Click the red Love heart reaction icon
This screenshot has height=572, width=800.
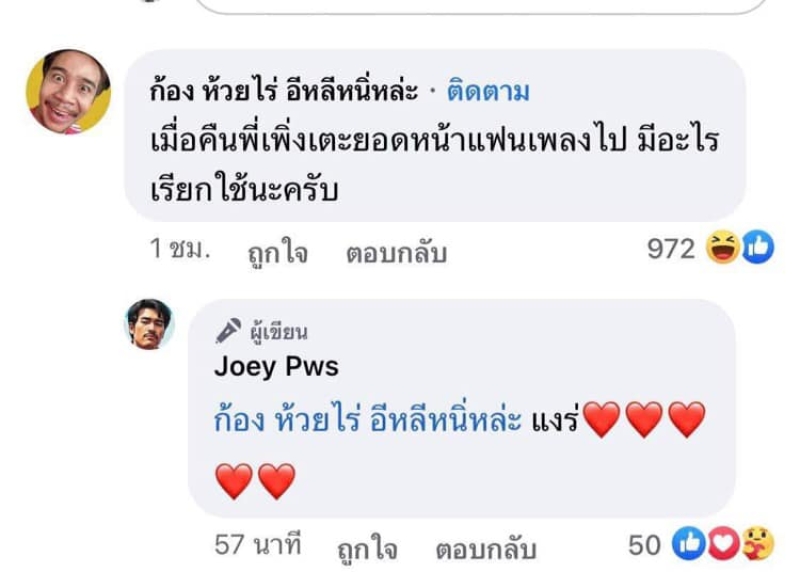[723, 543]
